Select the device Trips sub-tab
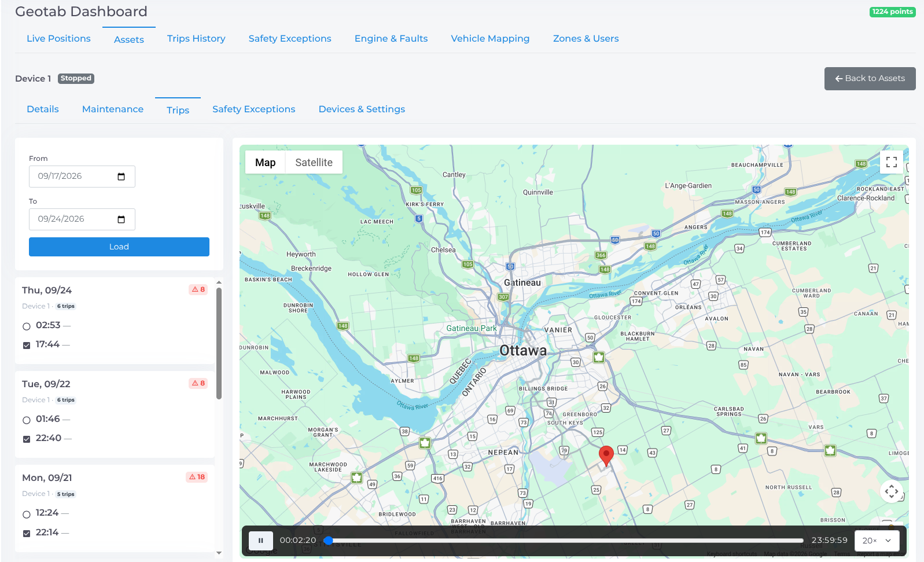 [x=178, y=110]
